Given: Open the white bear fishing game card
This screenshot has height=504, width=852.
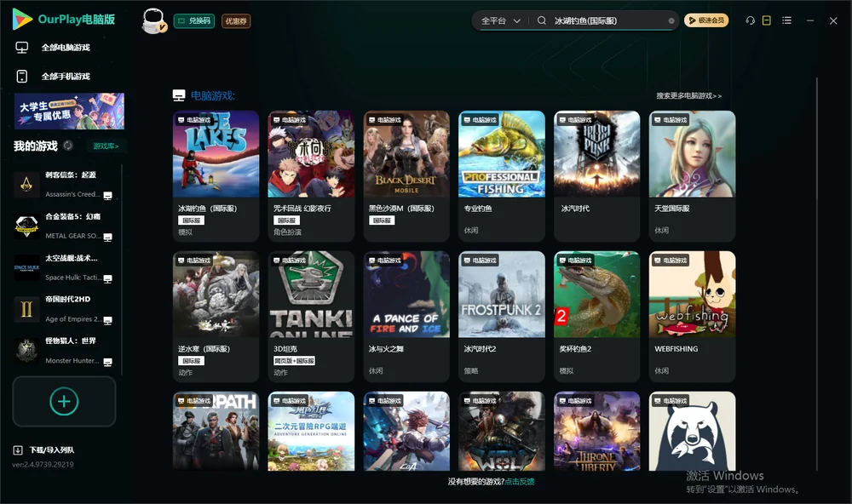Looking at the screenshot, I should 692,432.
